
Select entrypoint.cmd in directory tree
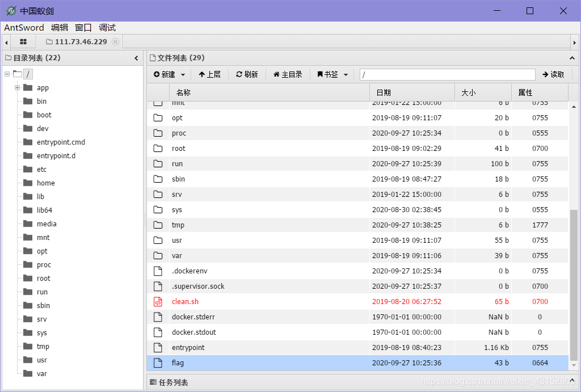click(x=61, y=142)
